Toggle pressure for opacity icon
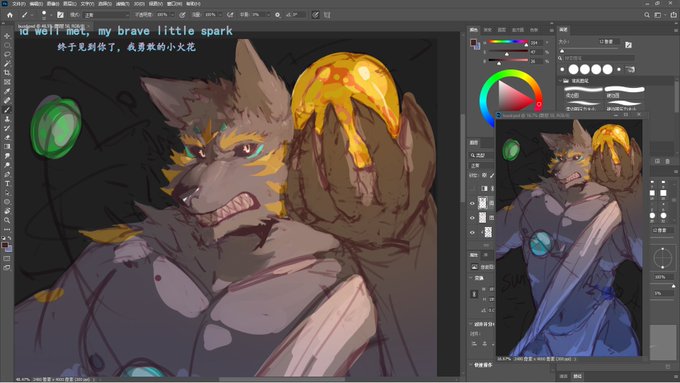 pyautogui.click(x=182, y=15)
